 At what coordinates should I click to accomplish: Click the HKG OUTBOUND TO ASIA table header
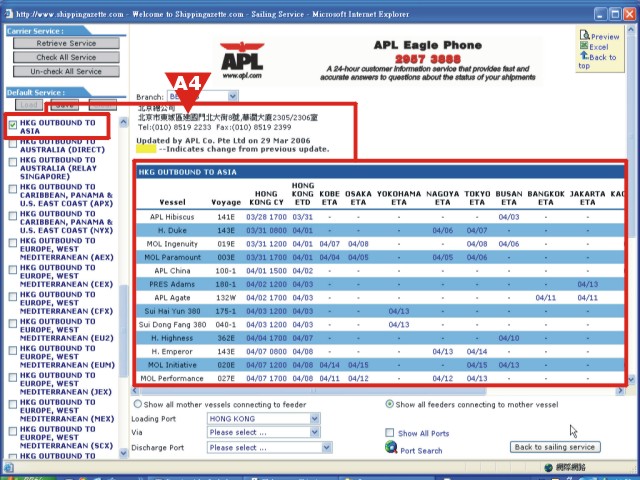(188, 172)
